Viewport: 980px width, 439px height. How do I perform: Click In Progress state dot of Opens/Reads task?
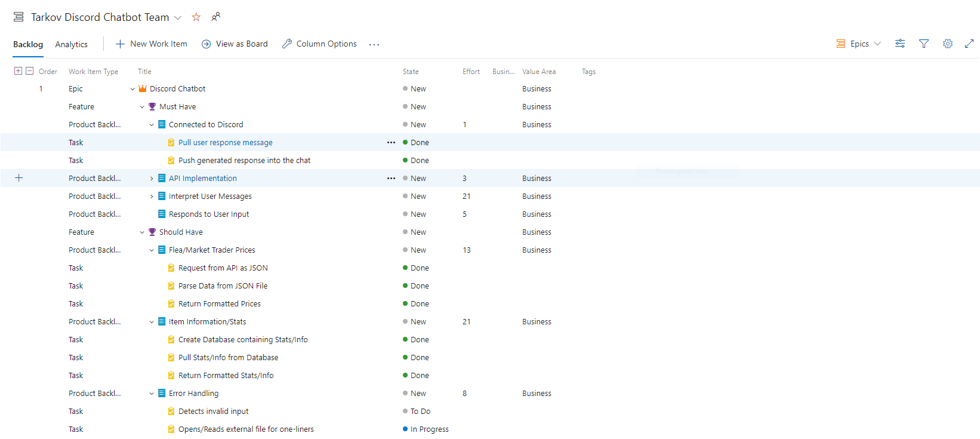[405, 429]
